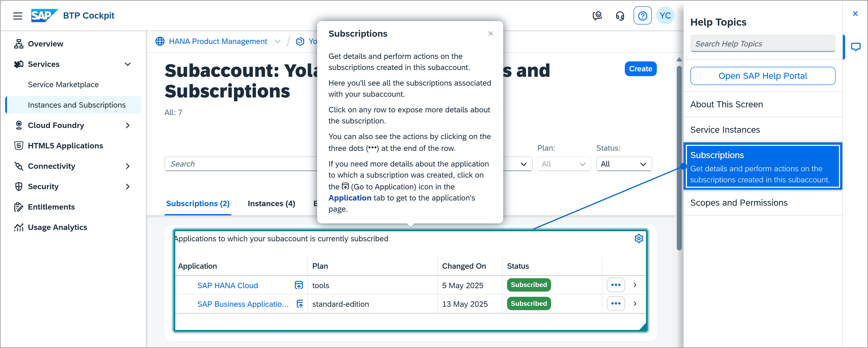
Task: Open SAP HANA Cloud link
Action: coord(228,285)
